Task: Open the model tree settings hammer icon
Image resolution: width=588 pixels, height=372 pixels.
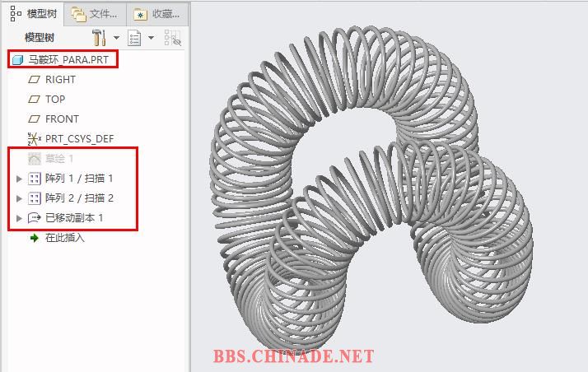Action: 100,38
